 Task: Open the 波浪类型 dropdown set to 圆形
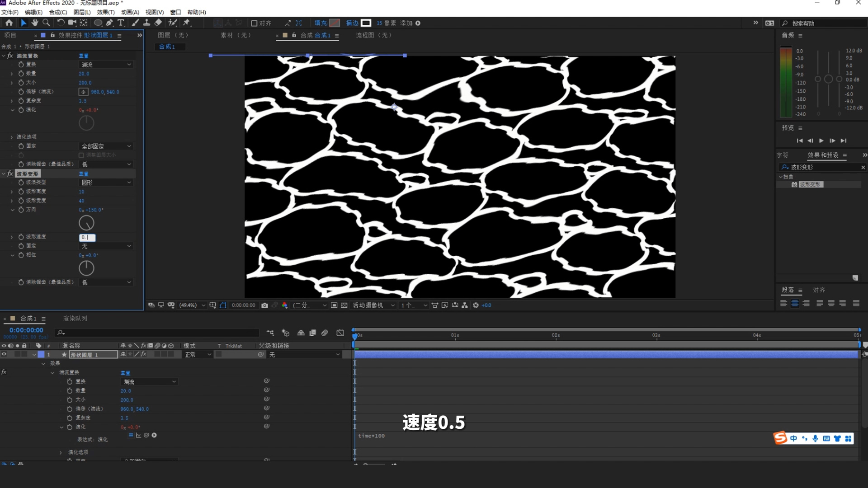[x=106, y=183]
